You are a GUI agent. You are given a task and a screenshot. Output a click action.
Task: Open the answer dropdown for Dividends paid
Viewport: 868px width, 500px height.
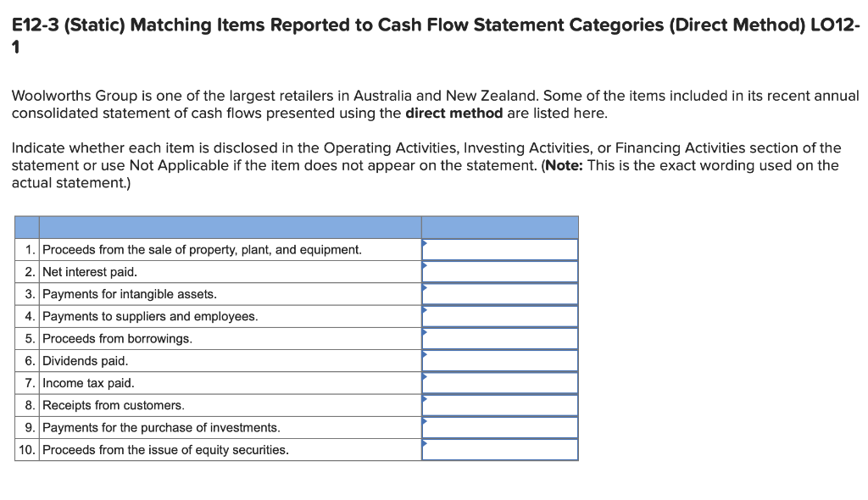[499, 360]
